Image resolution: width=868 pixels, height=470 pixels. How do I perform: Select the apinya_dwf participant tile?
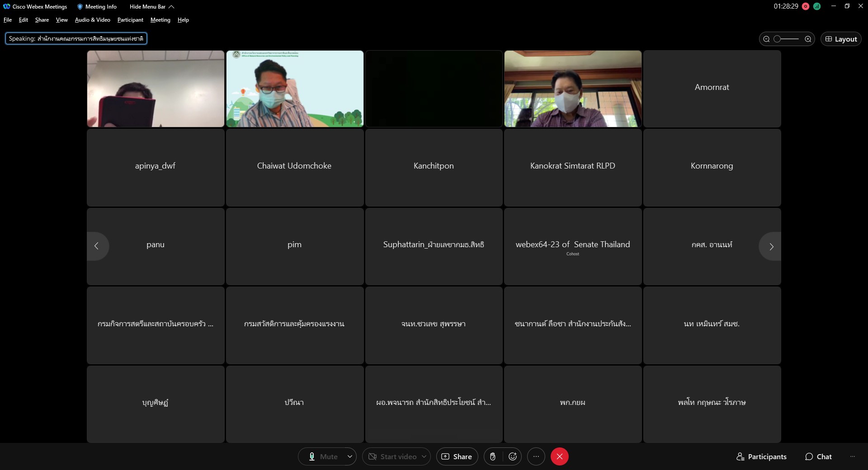point(156,168)
